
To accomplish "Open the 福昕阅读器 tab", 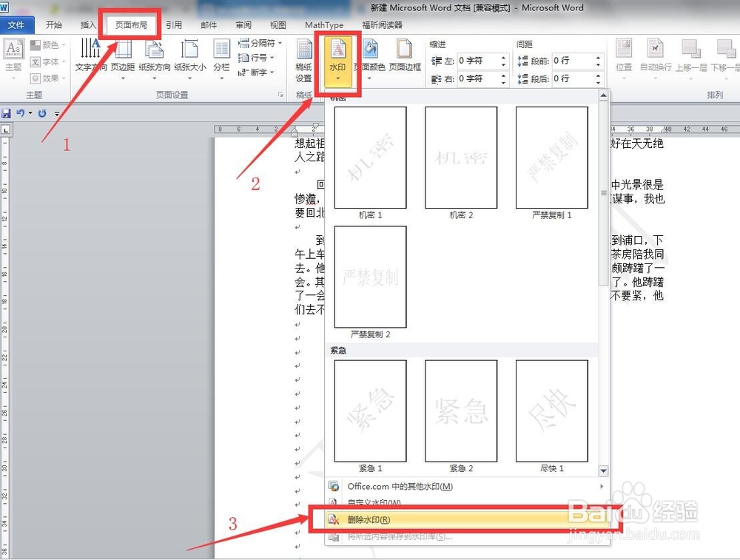I will [x=382, y=25].
